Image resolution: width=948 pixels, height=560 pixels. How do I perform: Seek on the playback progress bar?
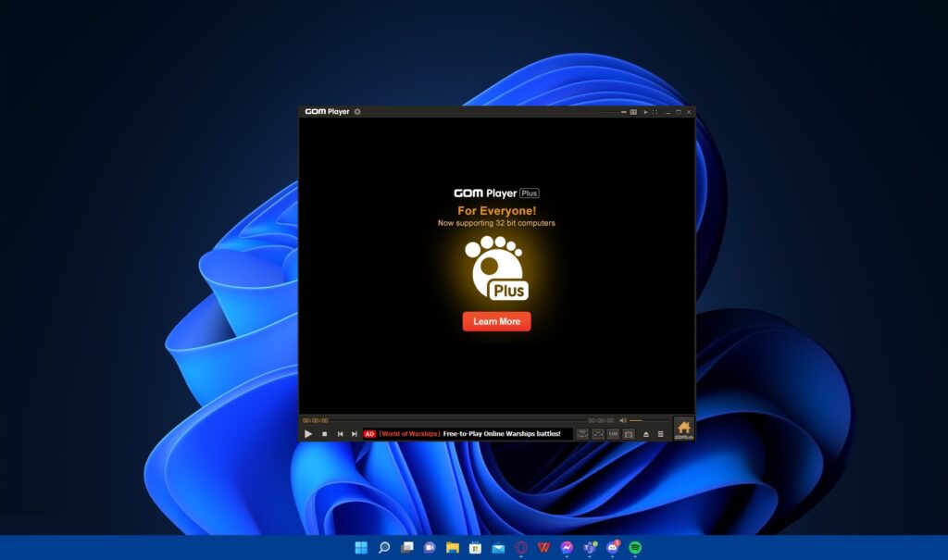click(x=457, y=420)
